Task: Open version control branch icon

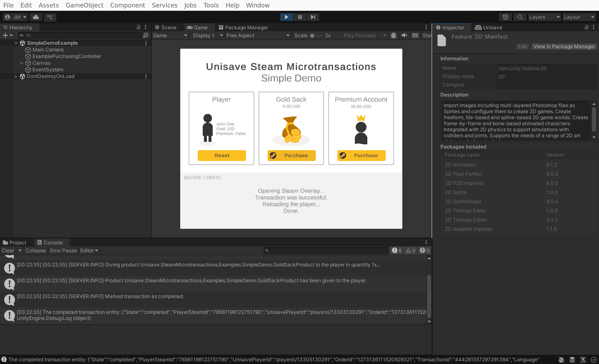Action: coord(50,17)
